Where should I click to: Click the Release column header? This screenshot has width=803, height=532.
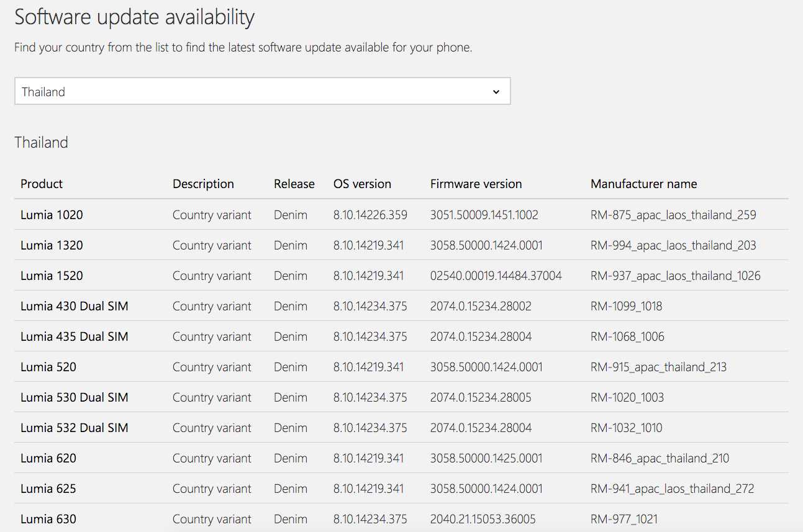click(x=294, y=184)
